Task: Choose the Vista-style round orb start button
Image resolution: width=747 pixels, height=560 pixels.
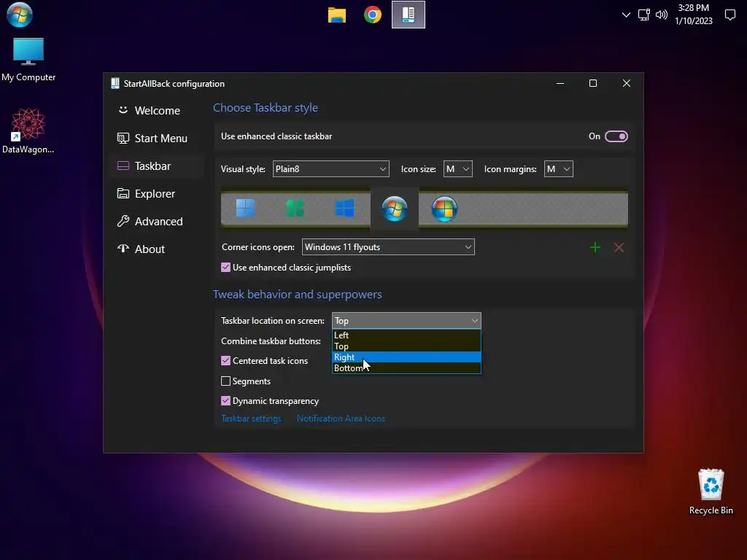Action: point(444,209)
